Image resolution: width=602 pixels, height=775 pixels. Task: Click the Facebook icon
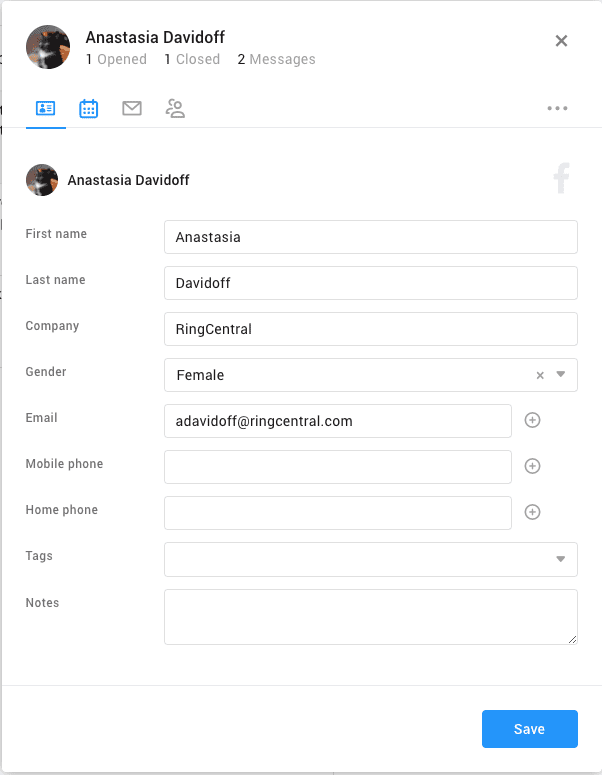(x=561, y=179)
